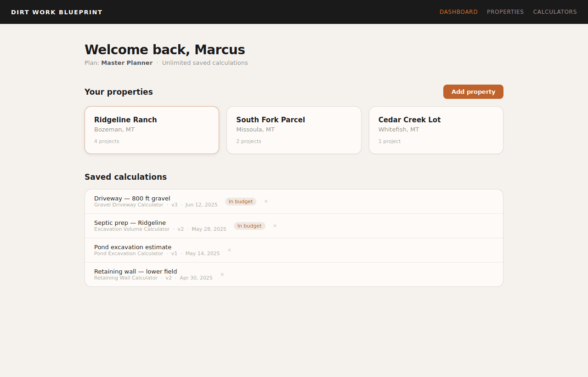
Task: Click the Unlimited saved calculations text
Action: coord(205,63)
